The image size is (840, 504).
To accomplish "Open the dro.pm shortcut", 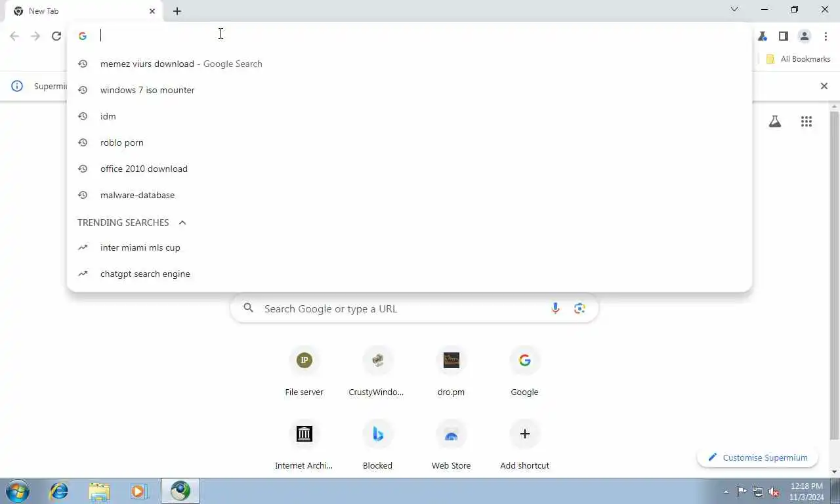I will [x=451, y=372].
